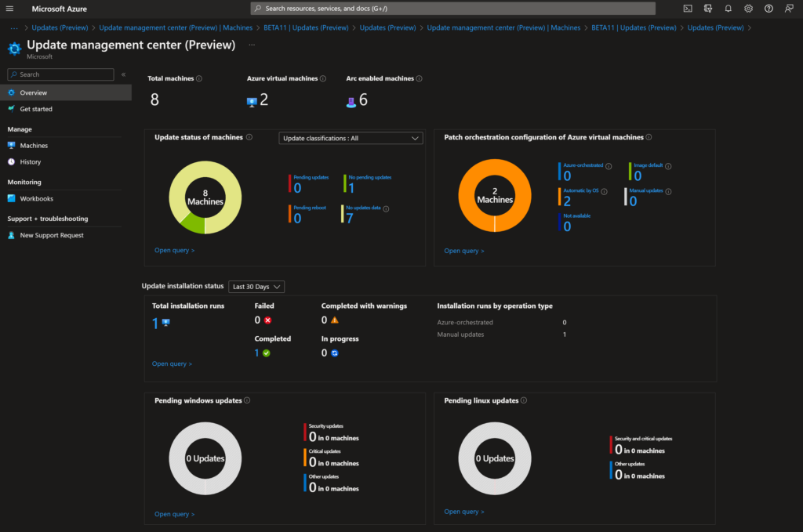
Task: Open the Azure portal hamburger menu
Action: coord(9,9)
